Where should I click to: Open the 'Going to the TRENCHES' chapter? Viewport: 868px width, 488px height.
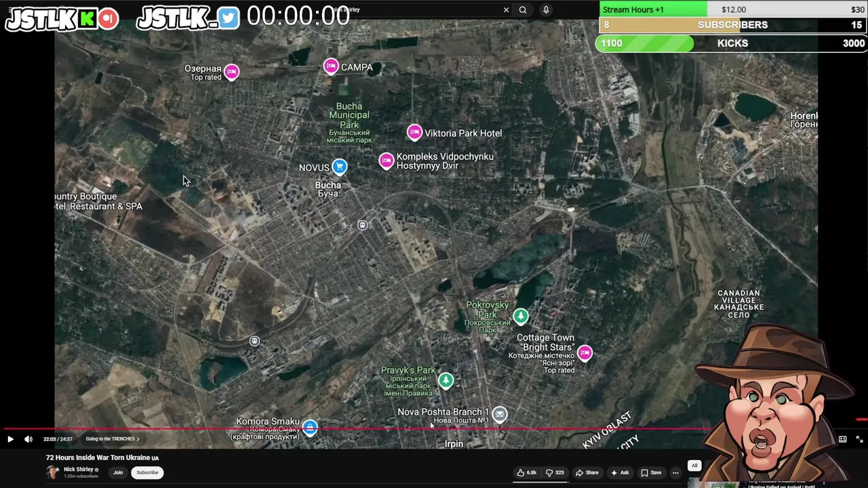click(112, 439)
